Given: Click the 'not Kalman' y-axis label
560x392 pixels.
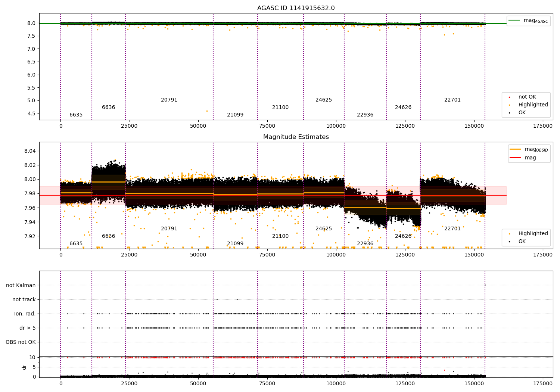Looking at the screenshot, I should [x=21, y=286].
